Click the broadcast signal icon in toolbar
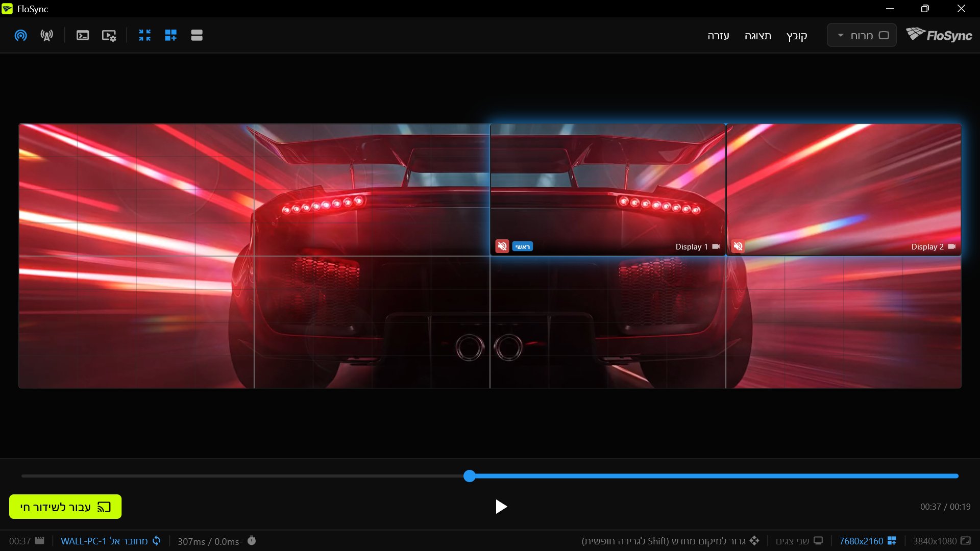 click(x=21, y=35)
